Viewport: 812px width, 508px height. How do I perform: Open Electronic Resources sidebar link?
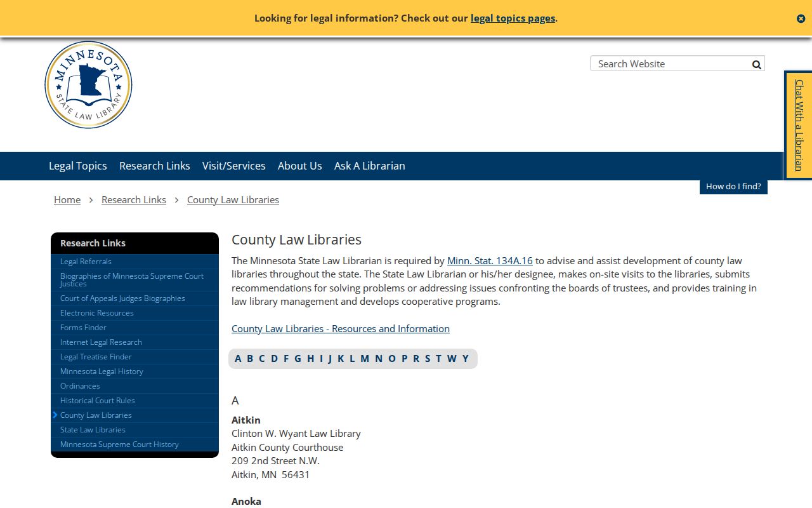(97, 312)
